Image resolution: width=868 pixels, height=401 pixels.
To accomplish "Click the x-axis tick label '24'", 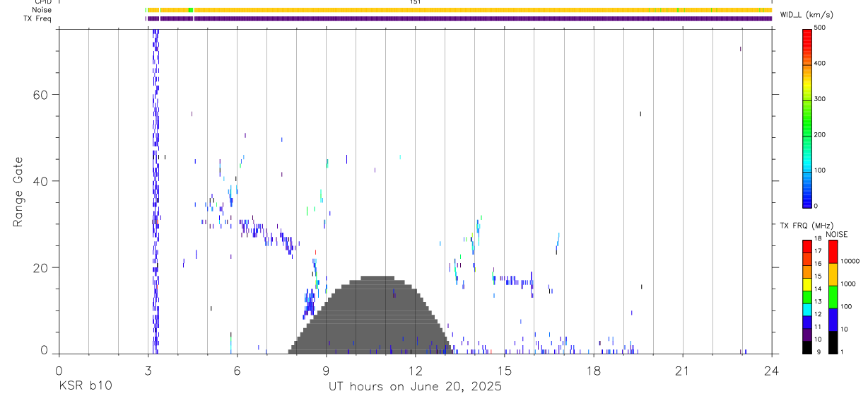I will point(771,370).
